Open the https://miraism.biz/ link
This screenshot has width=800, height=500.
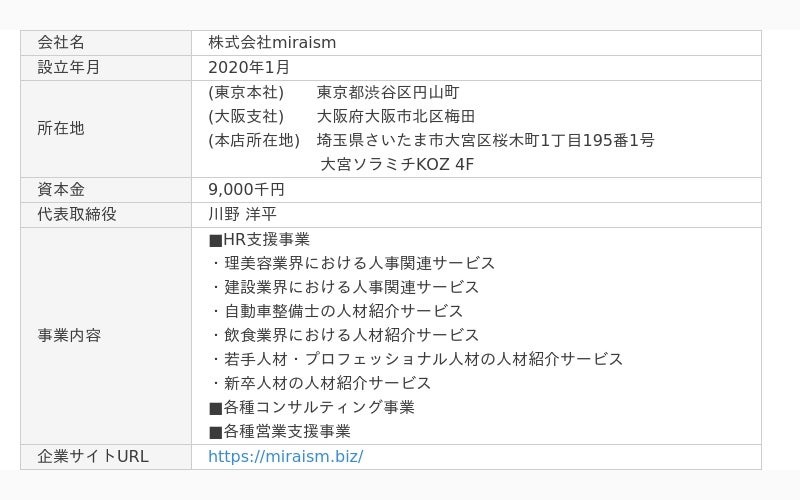point(286,456)
